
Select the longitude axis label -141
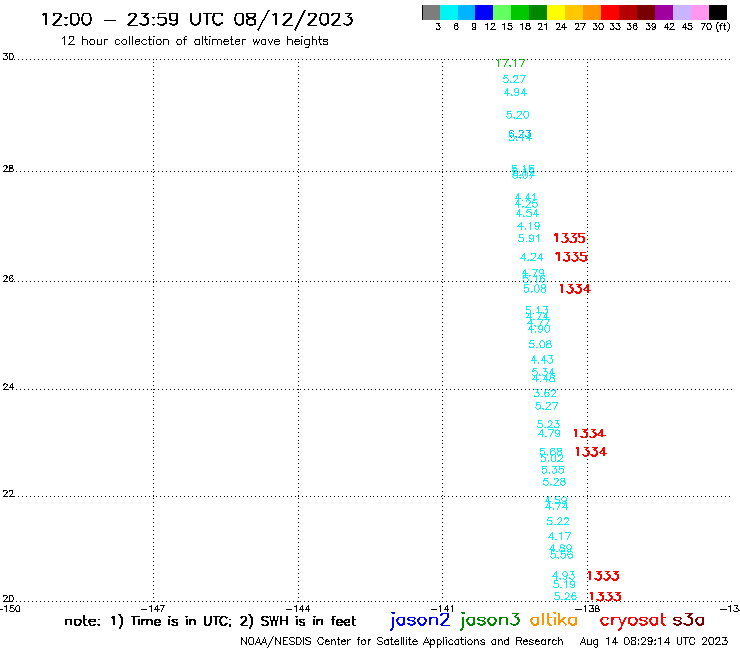[442, 609]
